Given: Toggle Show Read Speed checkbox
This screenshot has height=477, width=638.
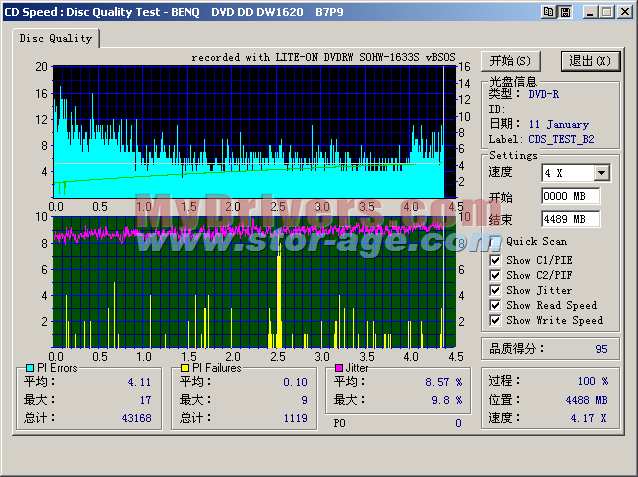Looking at the screenshot, I should [x=496, y=306].
